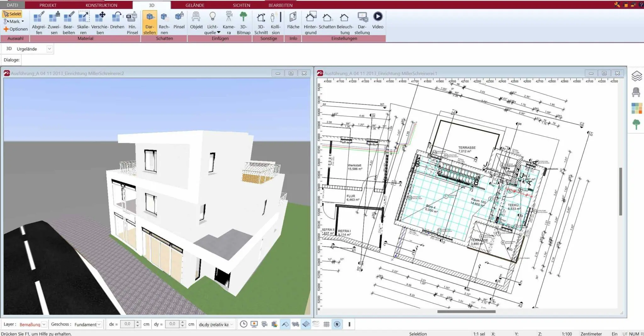This screenshot has height=336, width=644.
Task: Toggle the grid display in bottom toolbar
Action: (x=326, y=324)
